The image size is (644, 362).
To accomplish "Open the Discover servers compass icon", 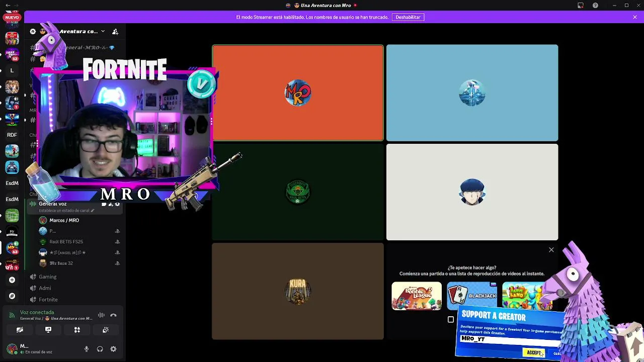I will point(12,296).
